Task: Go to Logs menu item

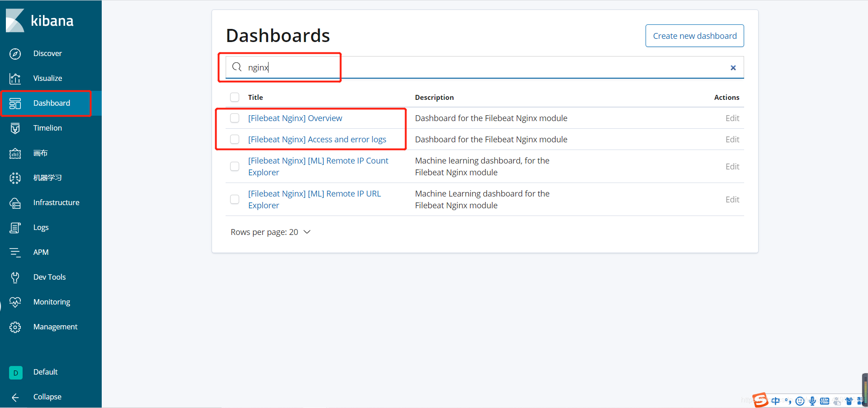Action: point(41,227)
